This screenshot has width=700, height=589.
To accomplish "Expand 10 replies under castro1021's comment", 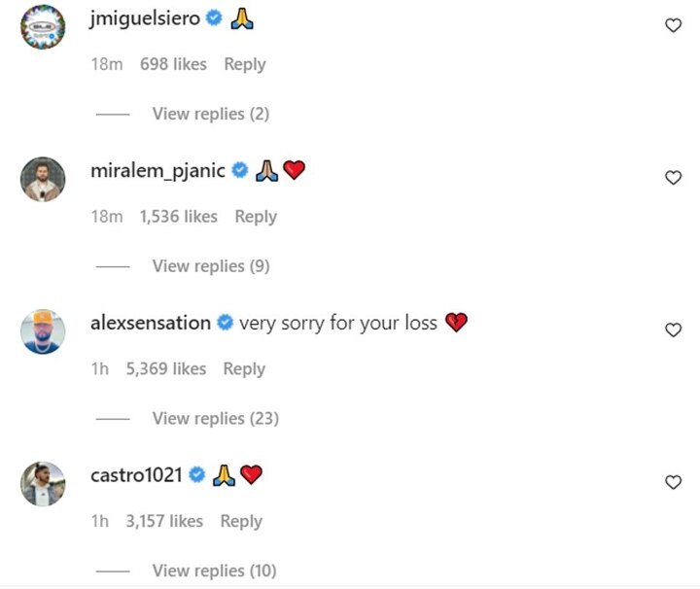I will [214, 571].
